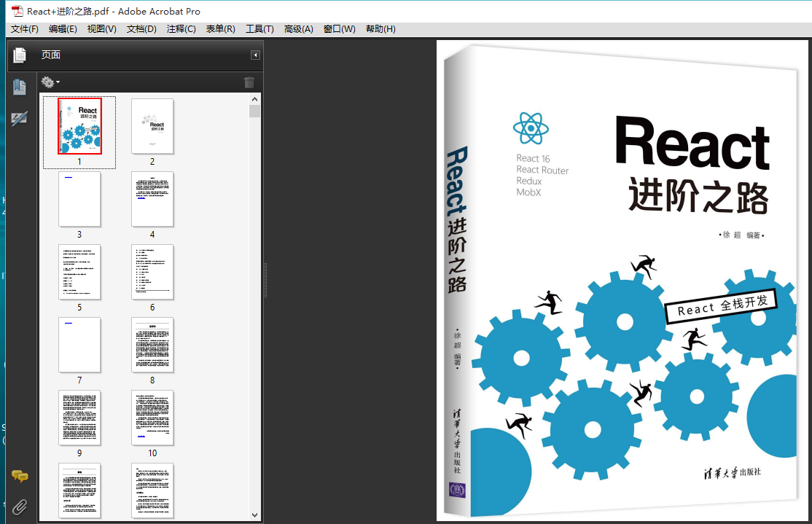
Task: Open the 表单(R) menu
Action: coord(221,29)
